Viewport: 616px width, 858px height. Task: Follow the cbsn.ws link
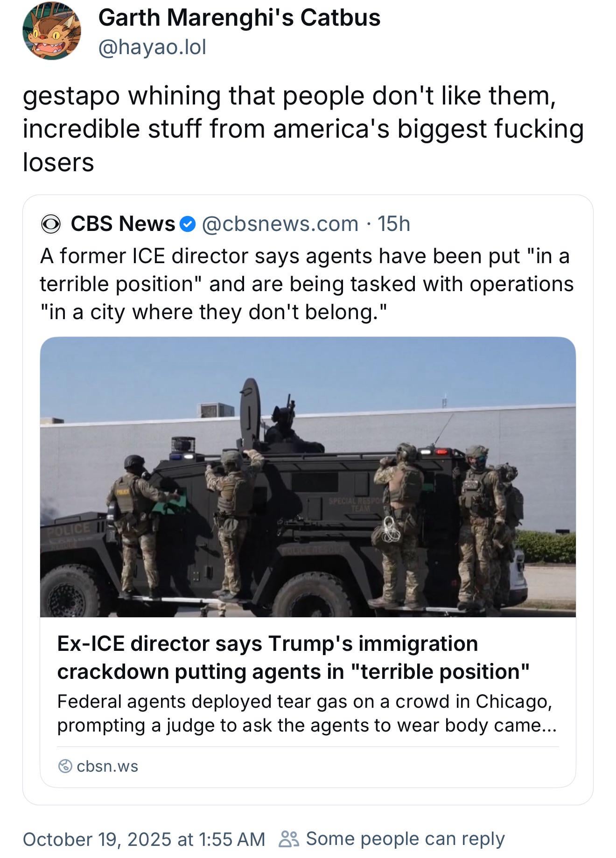coord(107,766)
